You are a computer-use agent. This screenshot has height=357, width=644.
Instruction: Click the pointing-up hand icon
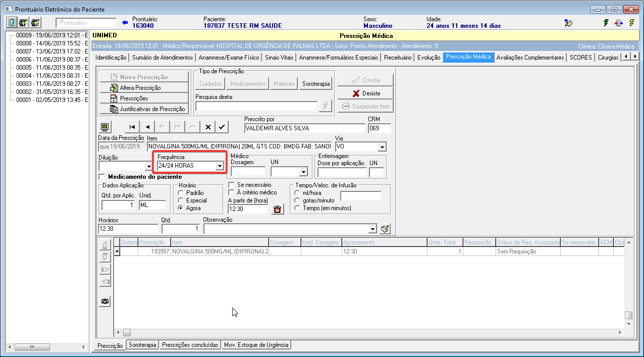click(x=105, y=245)
